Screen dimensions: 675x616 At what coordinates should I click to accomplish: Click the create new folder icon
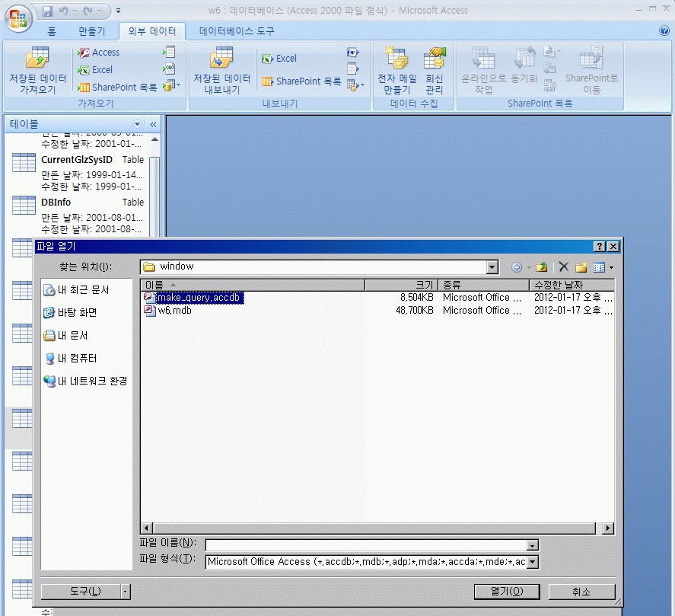581,267
